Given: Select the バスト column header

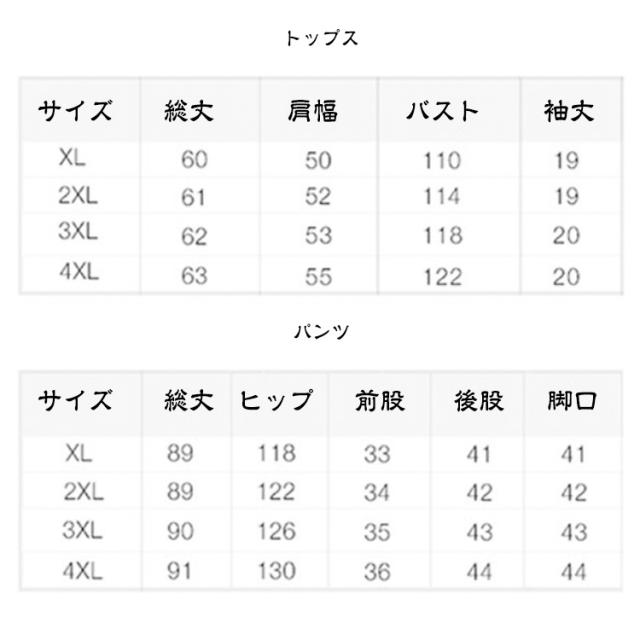Looking at the screenshot, I should 441,110.
